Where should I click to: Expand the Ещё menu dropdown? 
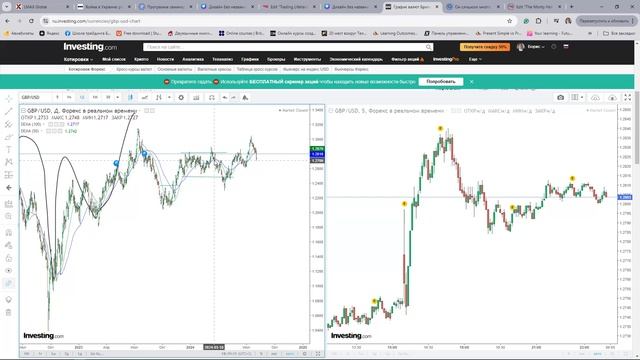(475, 59)
